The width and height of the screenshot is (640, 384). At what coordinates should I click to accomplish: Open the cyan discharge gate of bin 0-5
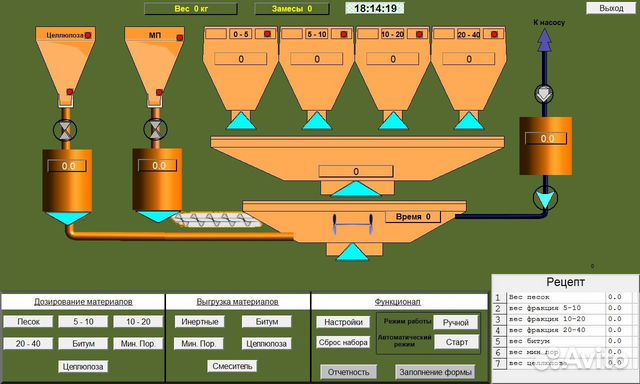[241, 121]
